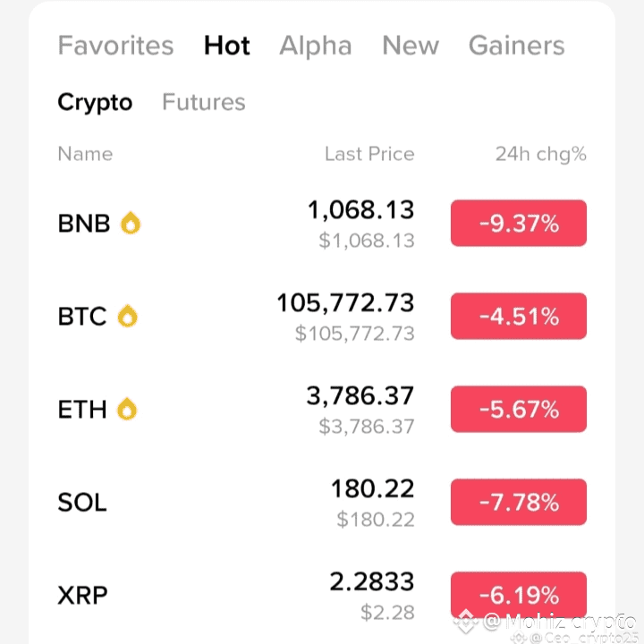
Task: Sort by the Name column header
Action: click(85, 154)
